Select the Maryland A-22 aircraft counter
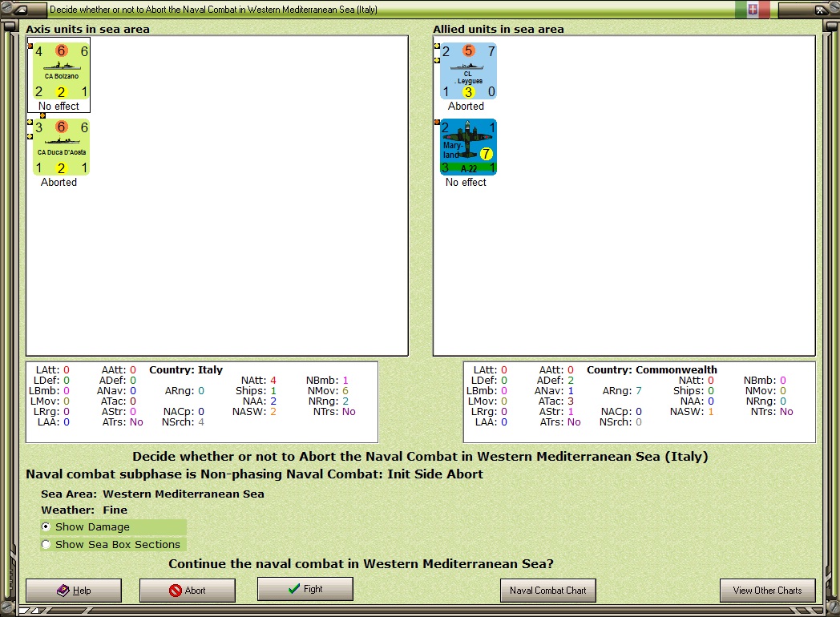Viewport: 840px width, 617px height. coord(468,147)
